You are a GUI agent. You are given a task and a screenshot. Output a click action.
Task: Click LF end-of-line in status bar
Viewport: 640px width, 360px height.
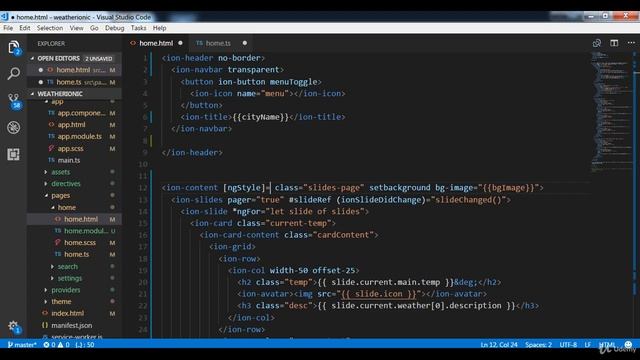(x=587, y=345)
